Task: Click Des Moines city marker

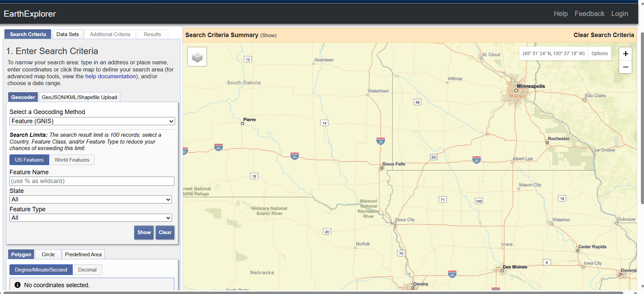Action: coord(502,271)
